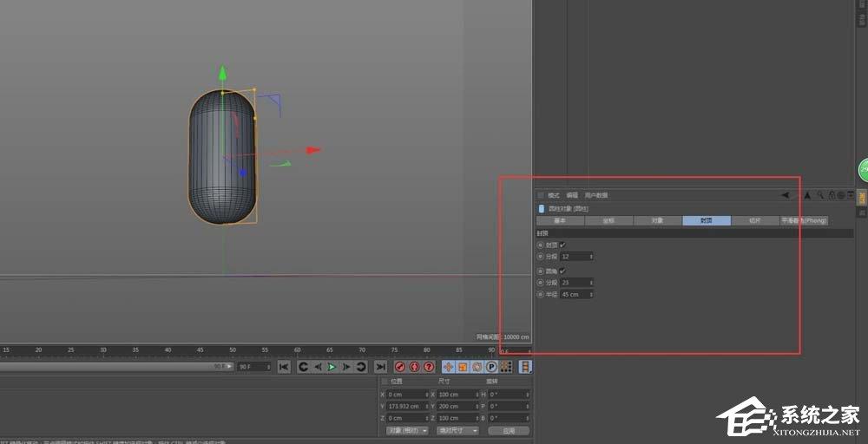The image size is (868, 444).
Task: Click the cylinder object icon in the header
Action: pyautogui.click(x=542, y=209)
